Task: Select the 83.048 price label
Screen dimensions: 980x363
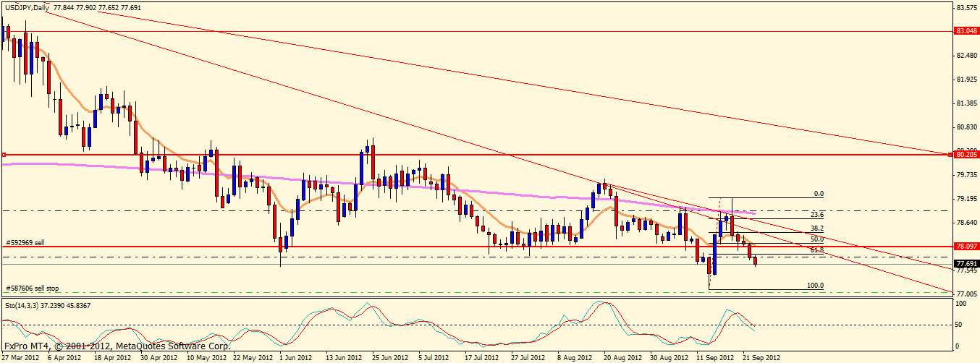Action: coord(966,31)
